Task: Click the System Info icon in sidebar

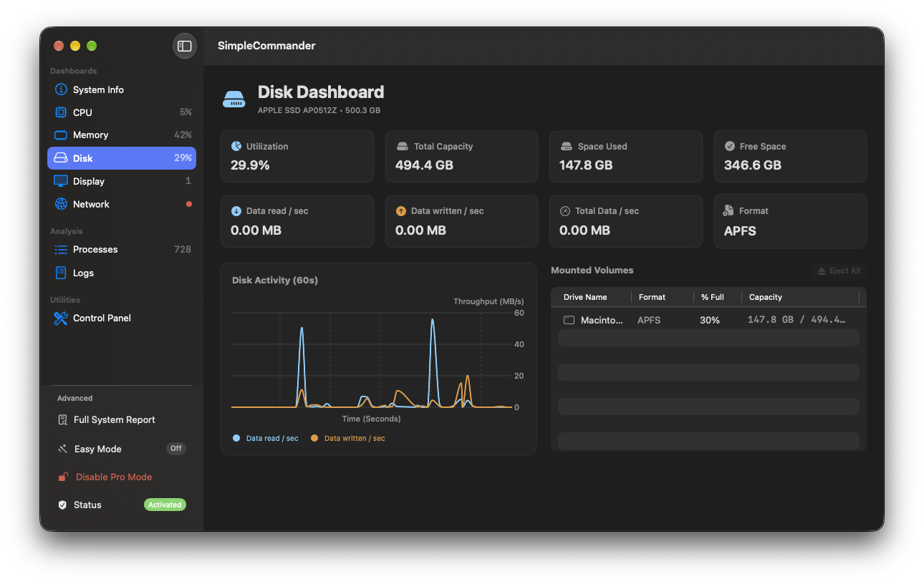Action: pos(61,89)
